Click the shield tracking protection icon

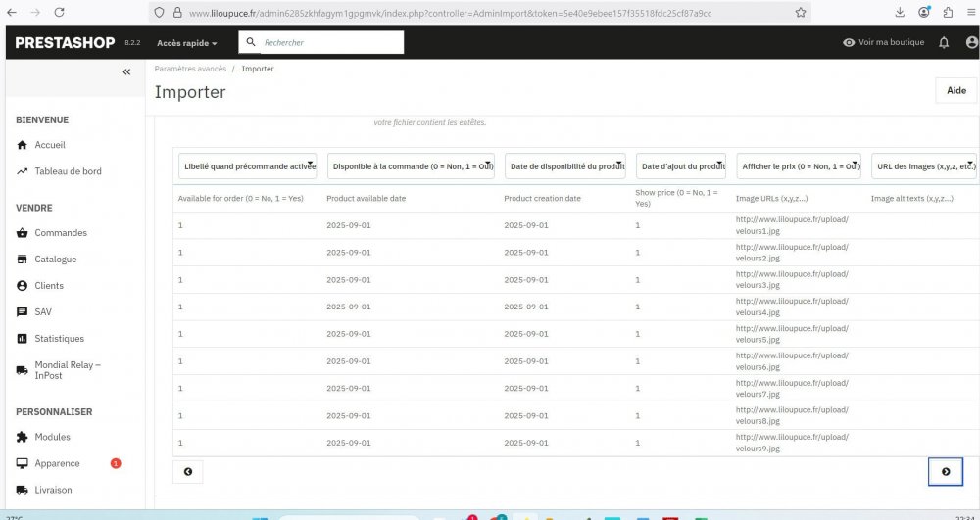(159, 13)
